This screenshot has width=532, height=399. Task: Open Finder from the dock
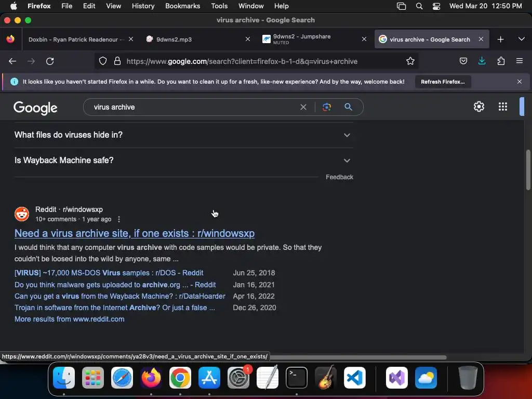(x=64, y=378)
